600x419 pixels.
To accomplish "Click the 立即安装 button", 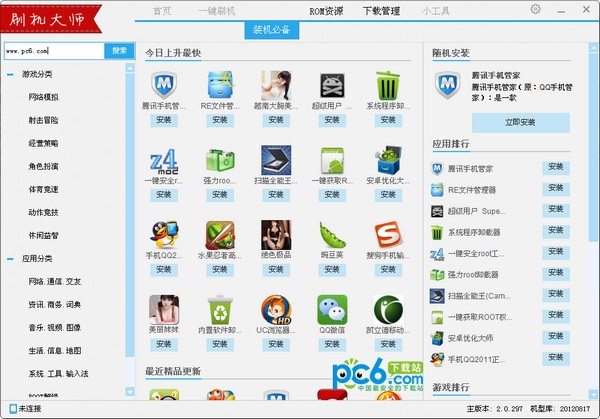I will [520, 122].
